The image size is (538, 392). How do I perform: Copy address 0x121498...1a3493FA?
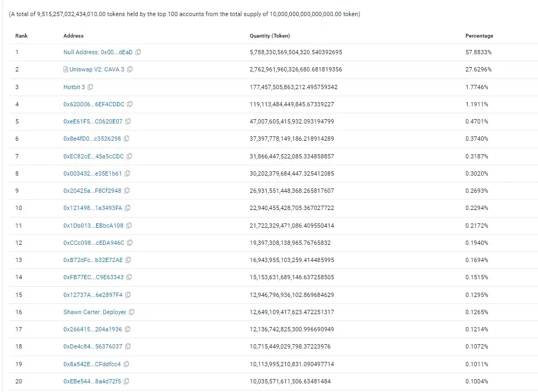point(127,208)
